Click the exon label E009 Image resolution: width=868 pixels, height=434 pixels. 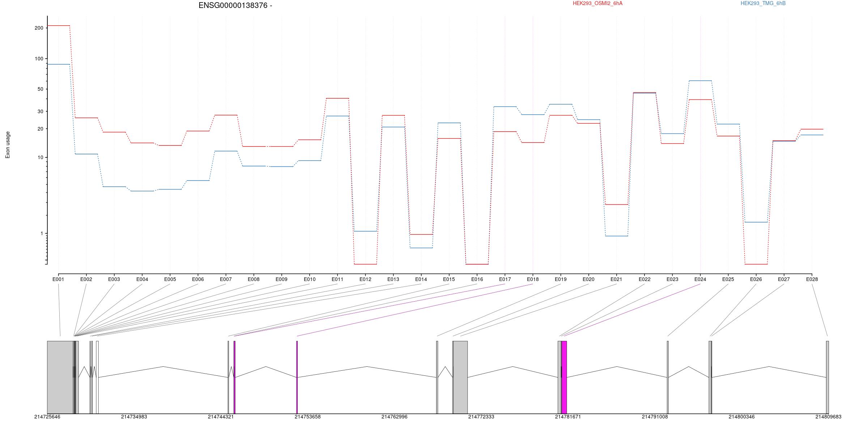281,279
